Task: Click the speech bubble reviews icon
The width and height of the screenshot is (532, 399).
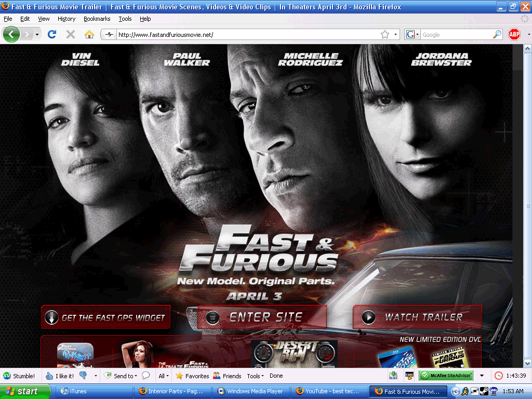Action: click(146, 375)
